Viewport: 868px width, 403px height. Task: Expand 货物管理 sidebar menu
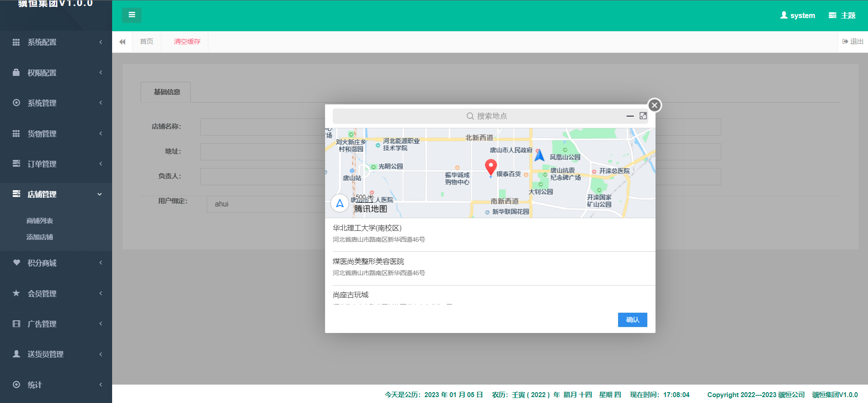[56, 133]
